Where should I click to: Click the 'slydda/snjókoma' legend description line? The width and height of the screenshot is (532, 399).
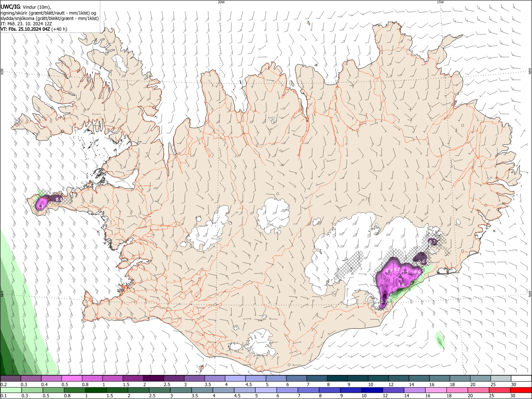point(49,18)
